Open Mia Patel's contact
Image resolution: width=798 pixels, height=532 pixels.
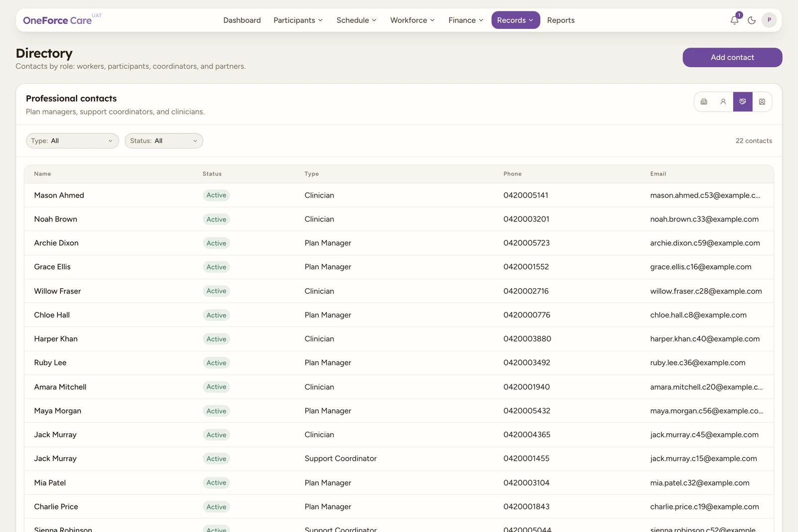tap(50, 483)
